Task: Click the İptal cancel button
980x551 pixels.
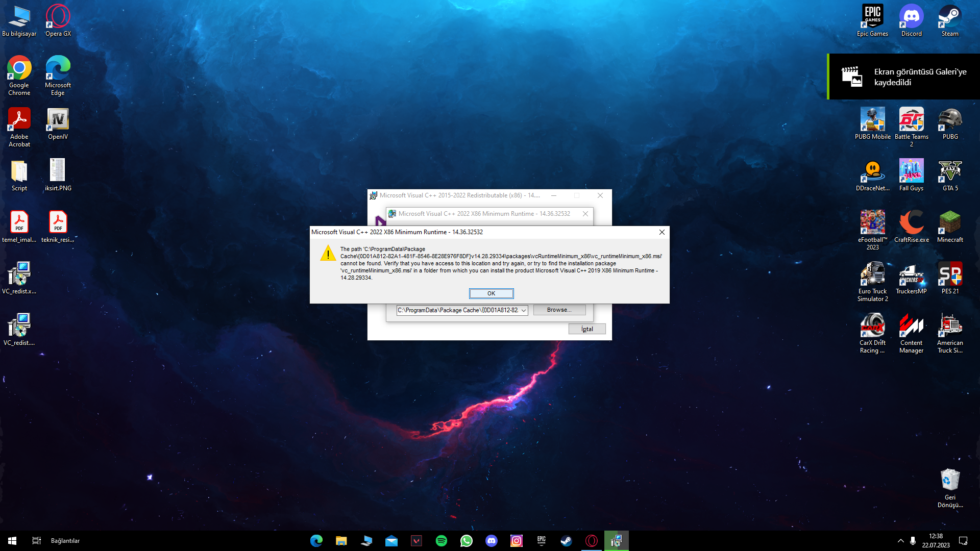Action: click(587, 329)
